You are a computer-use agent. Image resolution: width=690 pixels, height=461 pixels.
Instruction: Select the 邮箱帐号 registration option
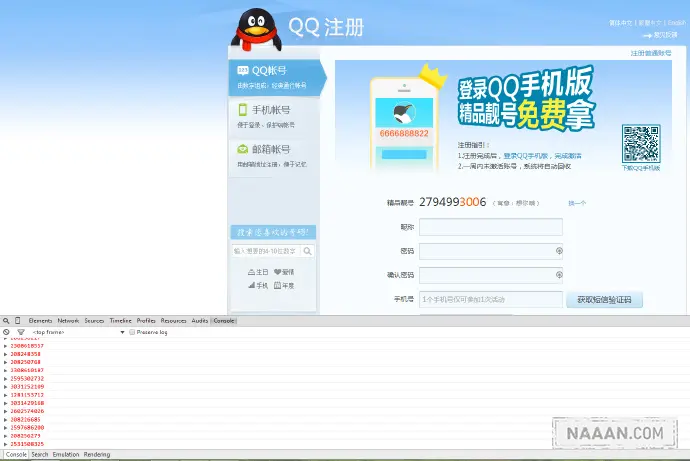pos(274,155)
